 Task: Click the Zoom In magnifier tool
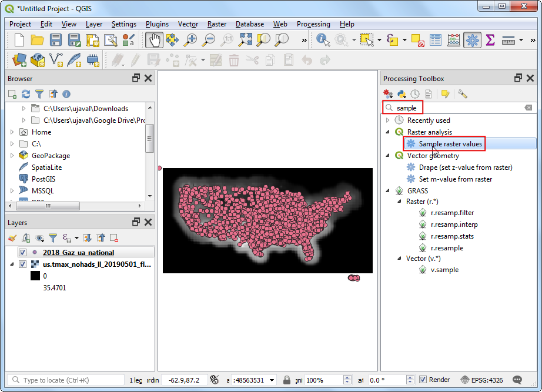click(x=190, y=40)
